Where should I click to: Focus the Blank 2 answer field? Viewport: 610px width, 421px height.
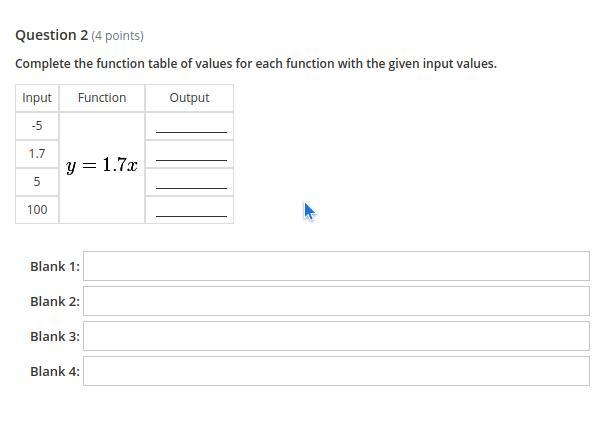pos(336,301)
